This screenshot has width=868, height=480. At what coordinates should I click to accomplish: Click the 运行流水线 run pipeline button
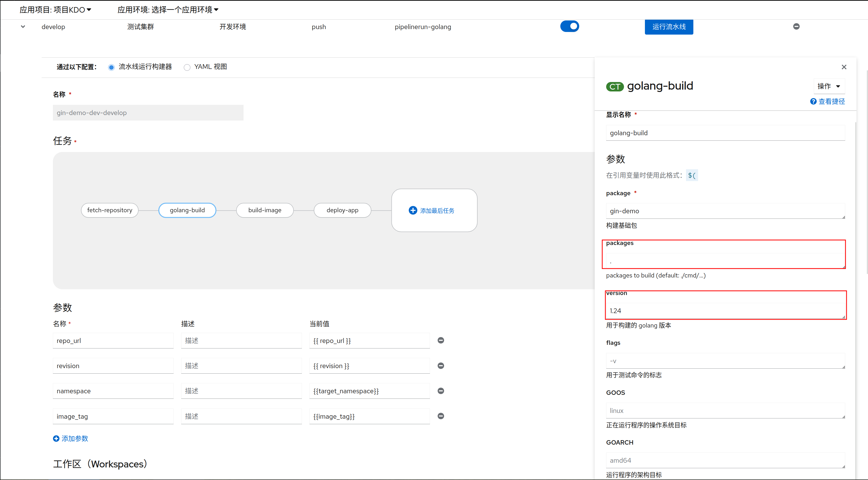[669, 27]
